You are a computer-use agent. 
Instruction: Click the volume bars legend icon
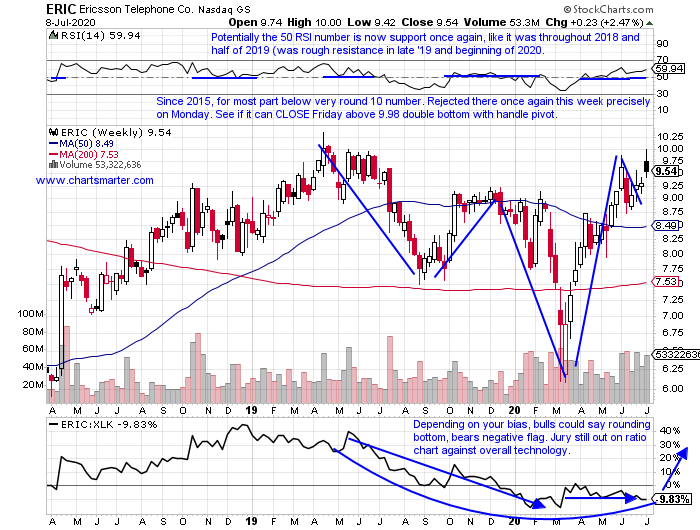[53, 165]
